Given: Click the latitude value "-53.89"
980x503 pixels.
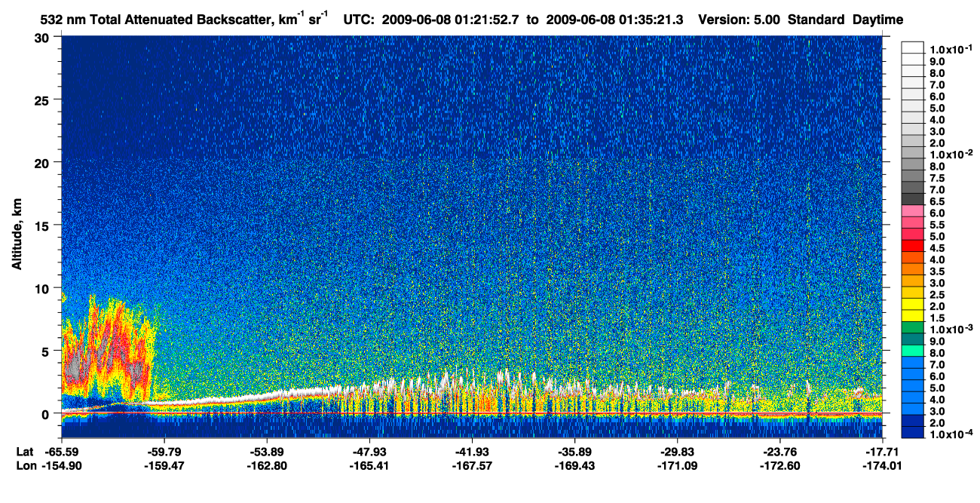Looking at the screenshot, I should (x=267, y=452).
